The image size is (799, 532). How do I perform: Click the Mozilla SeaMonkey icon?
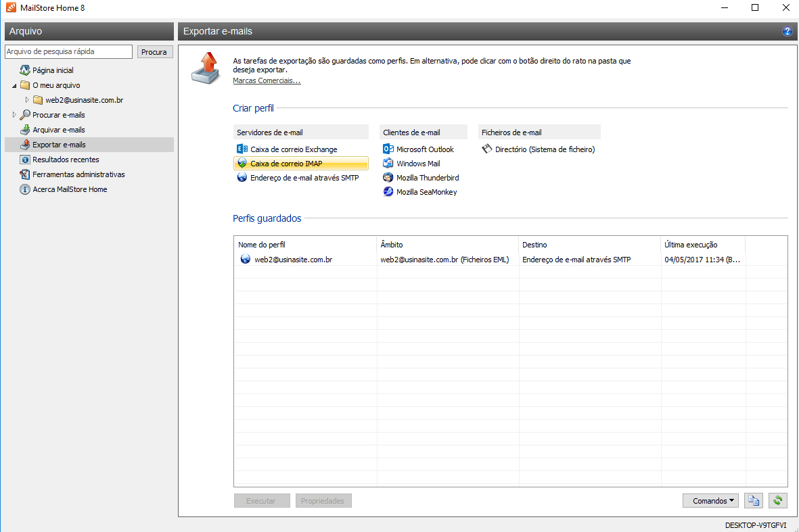click(x=388, y=192)
